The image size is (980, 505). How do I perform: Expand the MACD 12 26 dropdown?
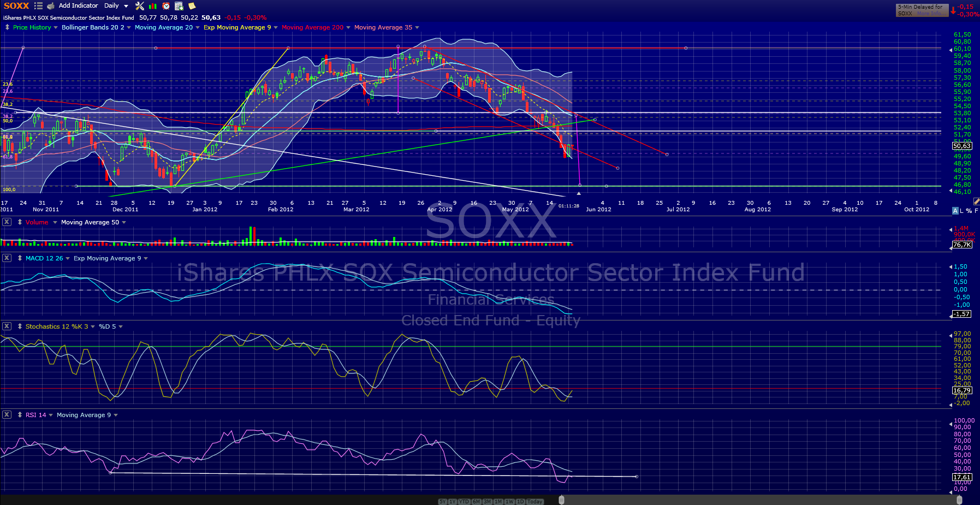(68, 259)
